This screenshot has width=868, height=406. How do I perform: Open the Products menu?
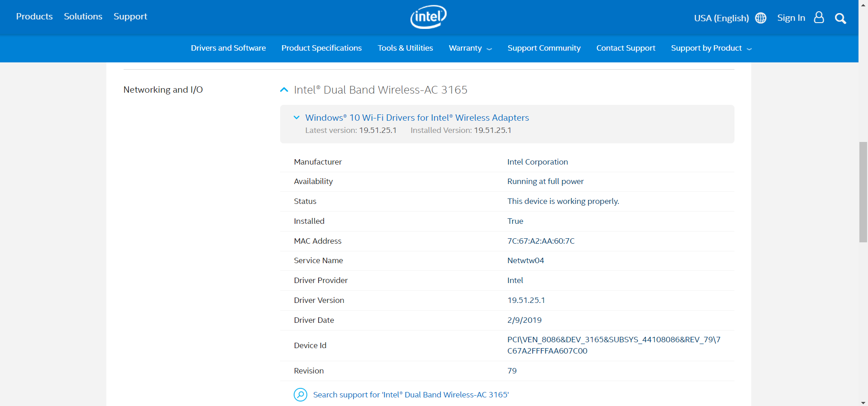pyautogui.click(x=34, y=17)
